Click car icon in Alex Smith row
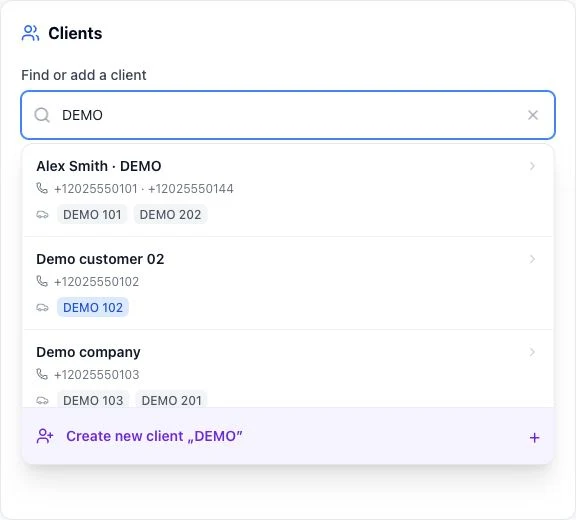The width and height of the screenshot is (576, 520). coord(42,214)
